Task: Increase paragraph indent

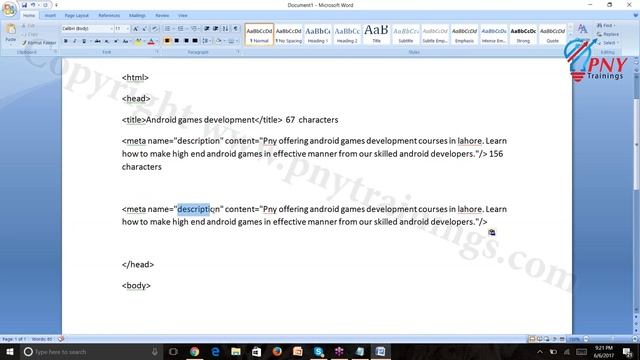Action: pos(216,29)
